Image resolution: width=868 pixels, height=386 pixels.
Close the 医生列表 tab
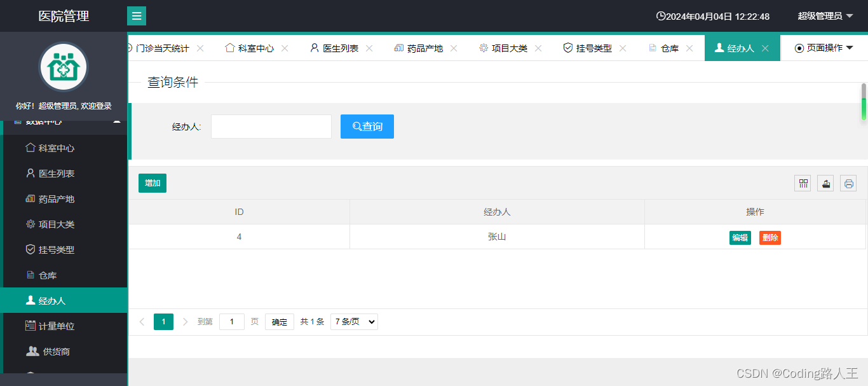pyautogui.click(x=369, y=48)
